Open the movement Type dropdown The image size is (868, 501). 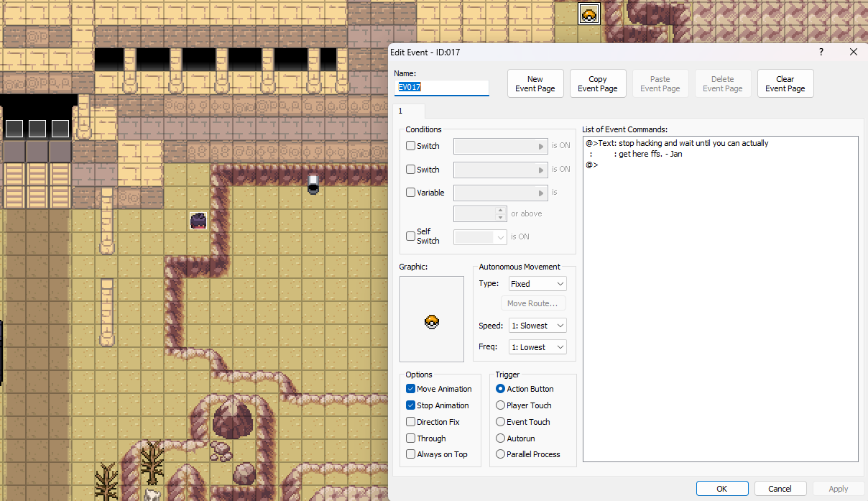pos(537,284)
